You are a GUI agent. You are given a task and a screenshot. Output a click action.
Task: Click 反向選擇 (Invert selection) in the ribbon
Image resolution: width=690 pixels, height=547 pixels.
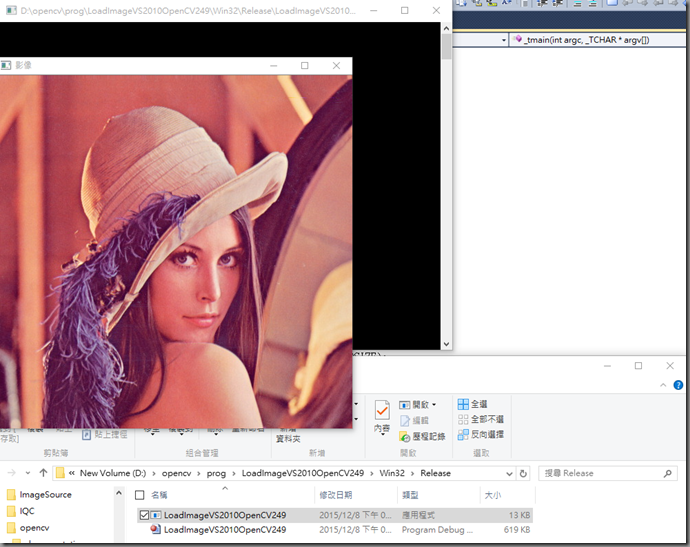(481, 434)
